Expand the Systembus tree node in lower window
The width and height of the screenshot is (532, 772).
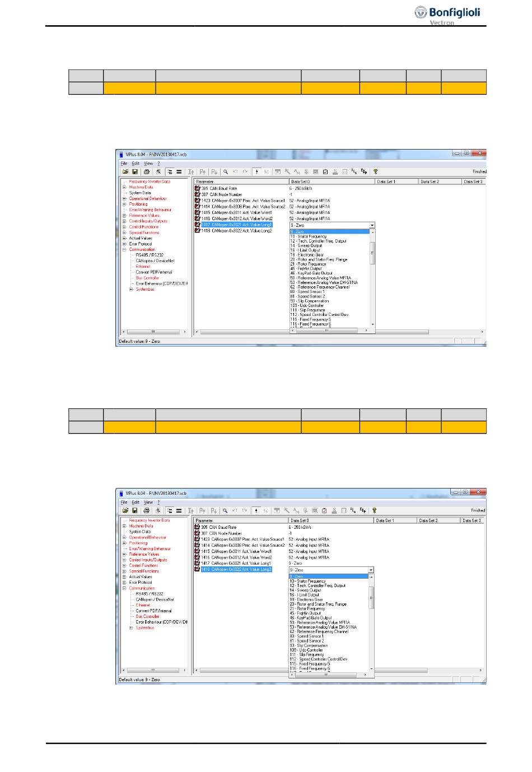131,628
